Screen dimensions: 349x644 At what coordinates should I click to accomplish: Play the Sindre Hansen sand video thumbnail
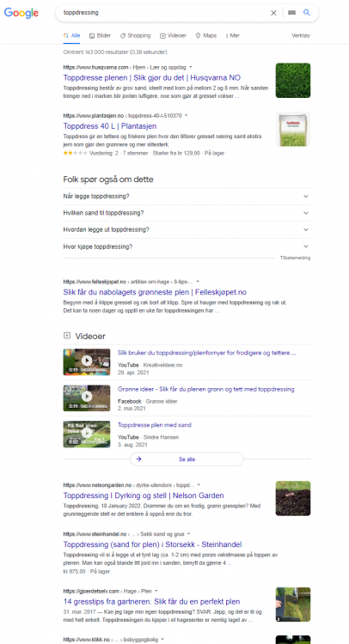click(87, 434)
